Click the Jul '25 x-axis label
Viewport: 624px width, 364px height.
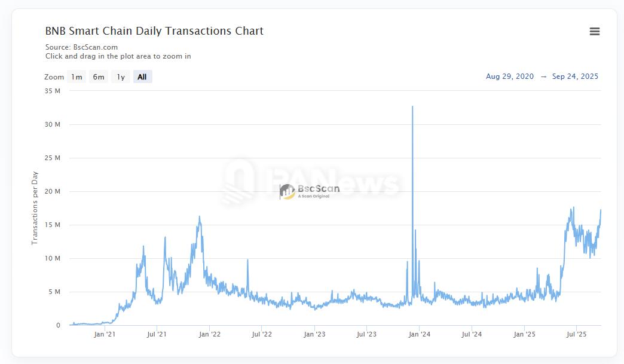tap(576, 334)
